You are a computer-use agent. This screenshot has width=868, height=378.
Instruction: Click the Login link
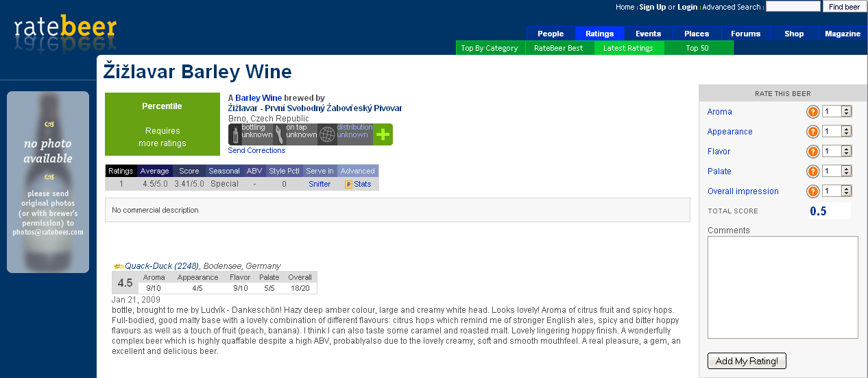pos(688,7)
